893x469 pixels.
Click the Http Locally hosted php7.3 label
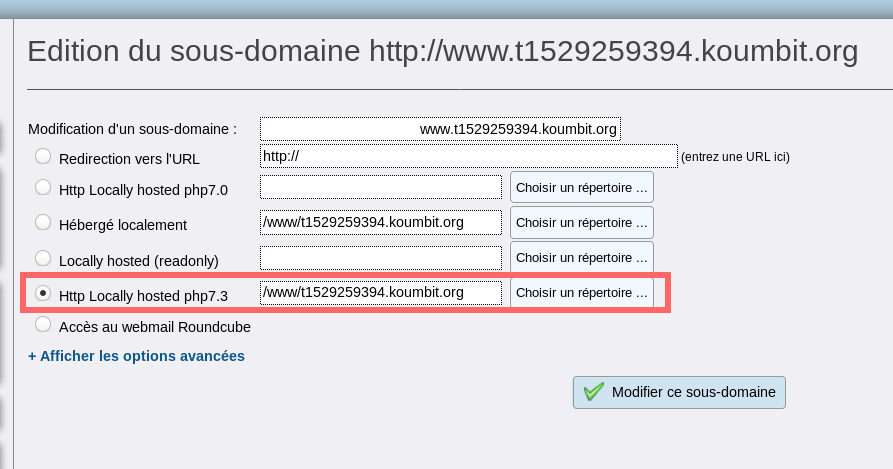(x=144, y=296)
